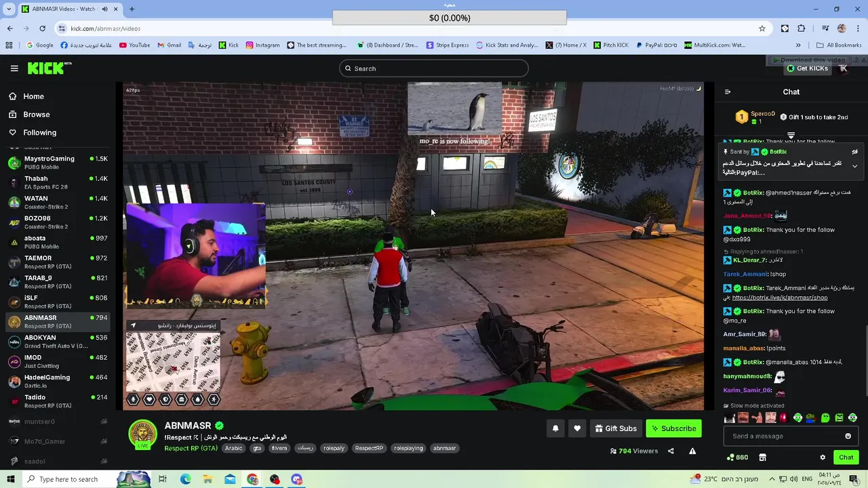Click the green Subscribe button
Screen dimensions: 868x488
pyautogui.click(x=673, y=428)
